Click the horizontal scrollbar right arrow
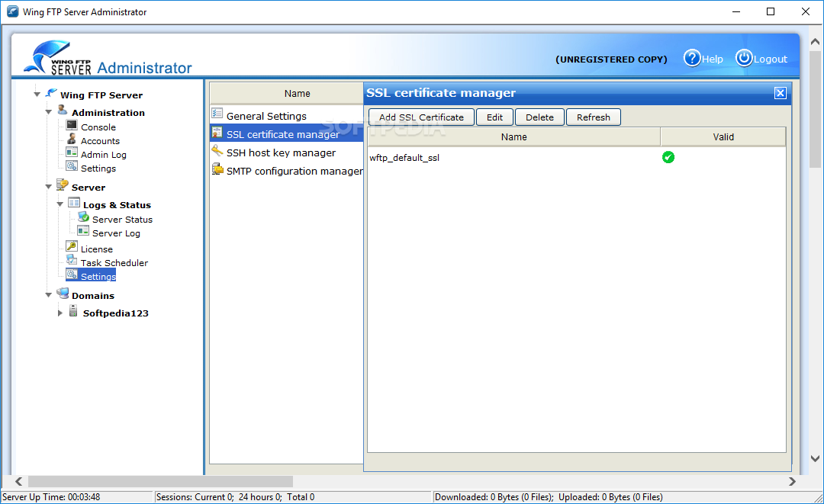This screenshot has width=824, height=504. tap(792, 481)
